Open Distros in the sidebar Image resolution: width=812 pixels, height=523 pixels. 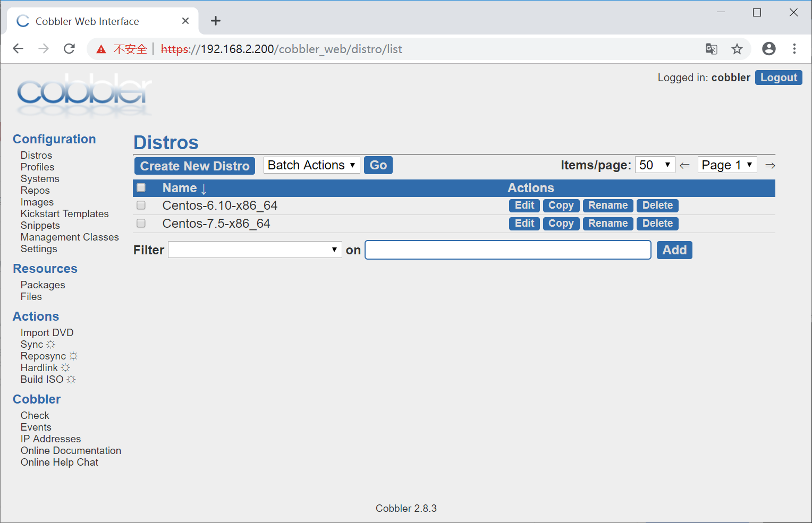click(x=36, y=156)
